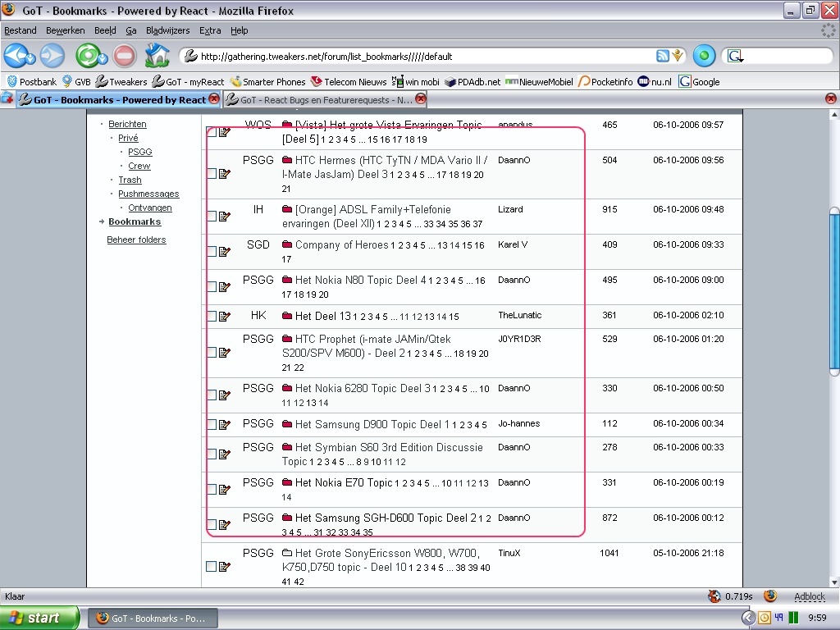This screenshot has width=840, height=630.
Task: Open the Extra menu
Action: [x=210, y=30]
